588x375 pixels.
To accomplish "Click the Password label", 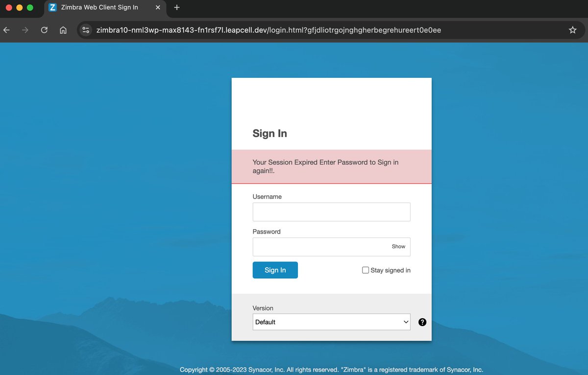I will [x=267, y=232].
